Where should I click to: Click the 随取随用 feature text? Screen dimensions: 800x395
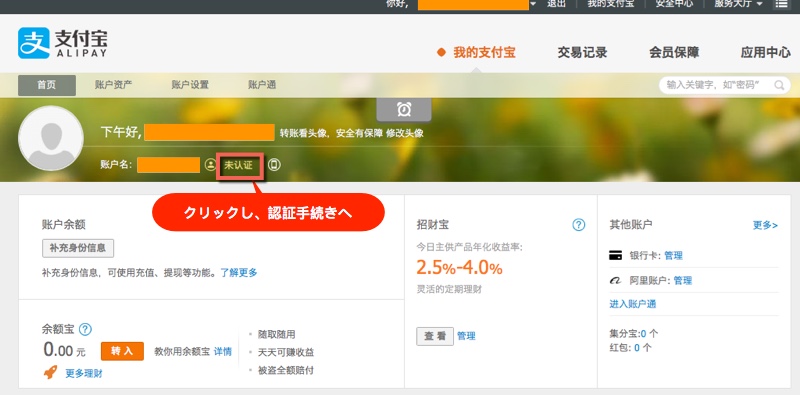coord(277,335)
